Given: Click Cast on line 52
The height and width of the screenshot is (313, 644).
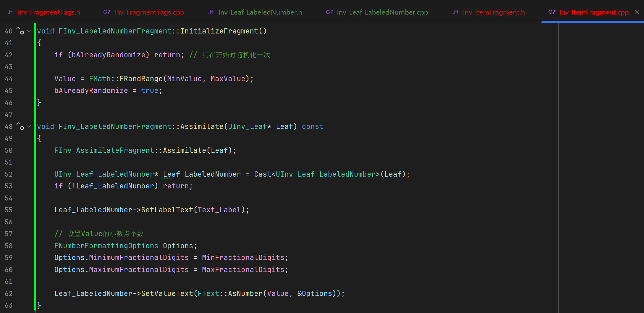Looking at the screenshot, I should click(263, 174).
